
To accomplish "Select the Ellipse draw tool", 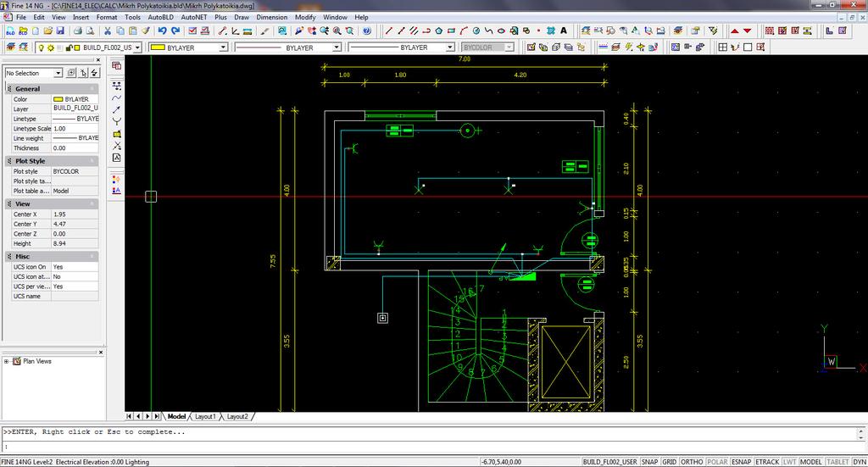I will [x=501, y=31].
